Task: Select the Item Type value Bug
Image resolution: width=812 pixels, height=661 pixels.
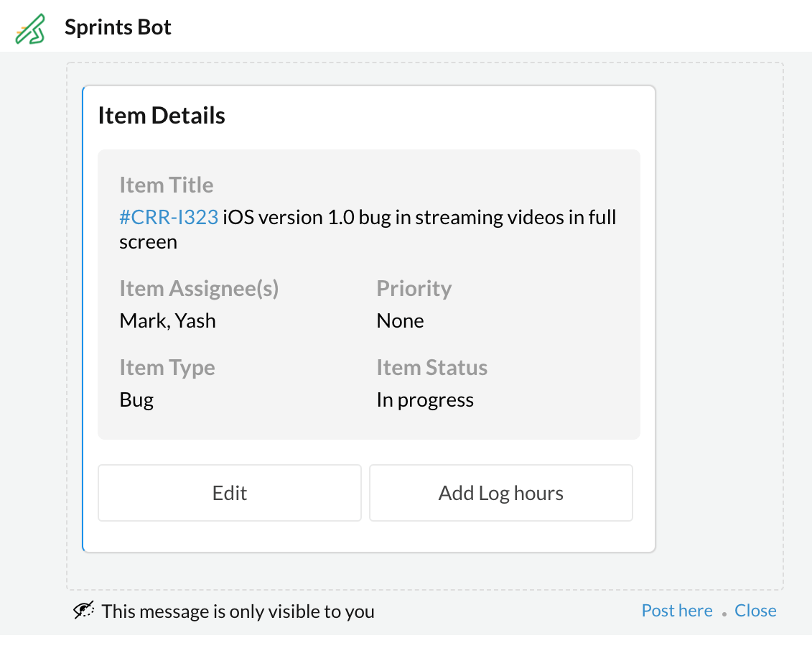Action: pyautogui.click(x=136, y=399)
